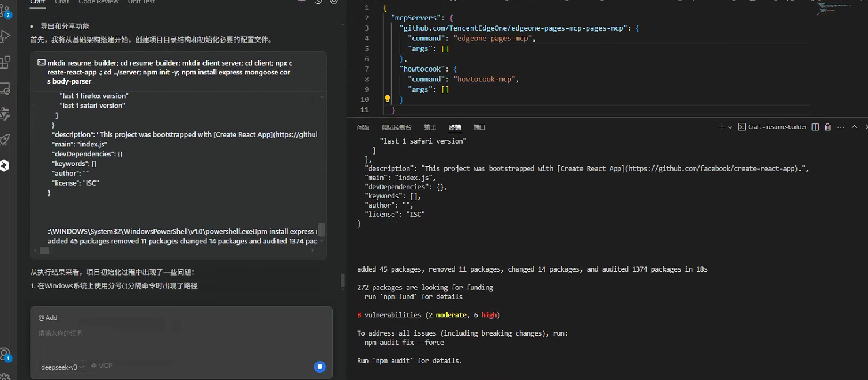Screen dimensions: 868x380
Task: Click the command output horizontal scrollbar thumb
Action: pyautogui.click(x=44, y=251)
